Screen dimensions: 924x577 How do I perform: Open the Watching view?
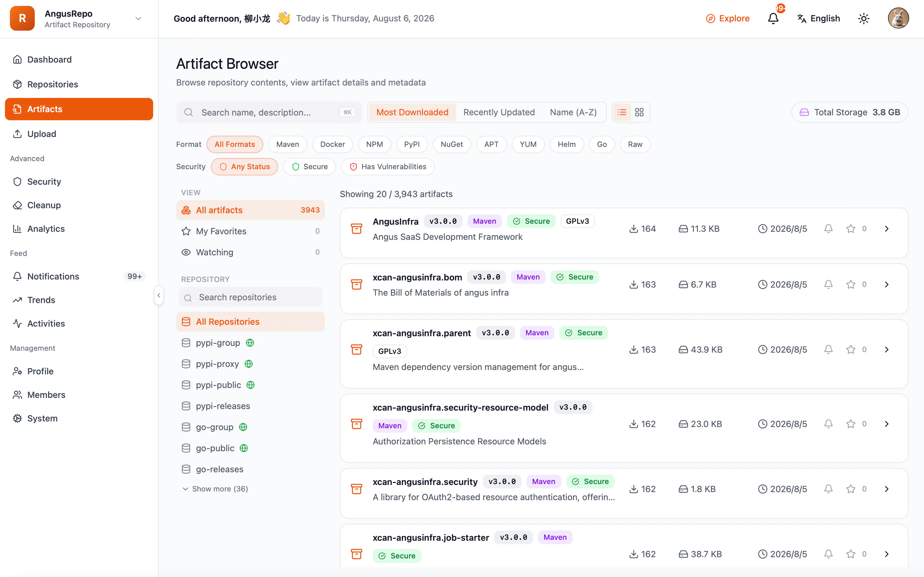(x=250, y=252)
